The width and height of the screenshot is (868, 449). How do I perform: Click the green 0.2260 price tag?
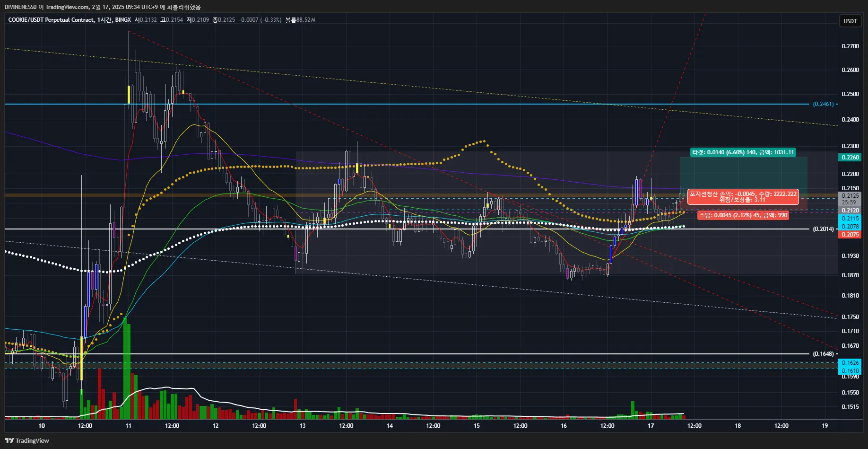850,158
